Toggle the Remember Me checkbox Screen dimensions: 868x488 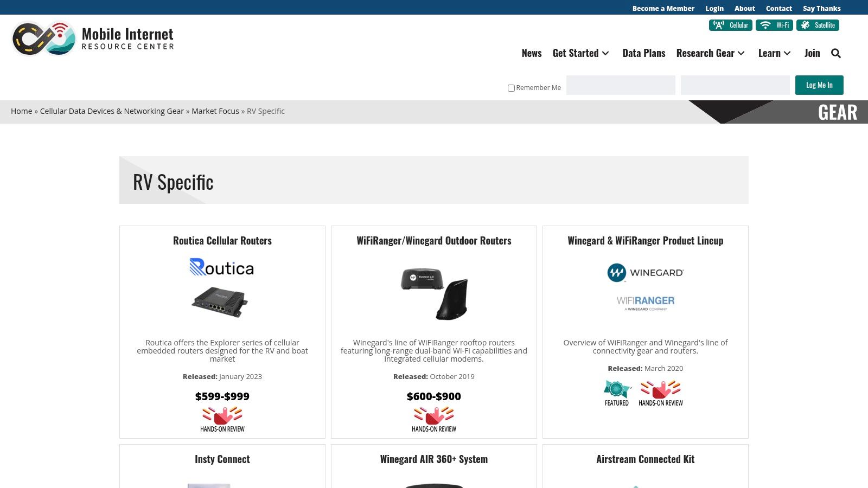[511, 88]
